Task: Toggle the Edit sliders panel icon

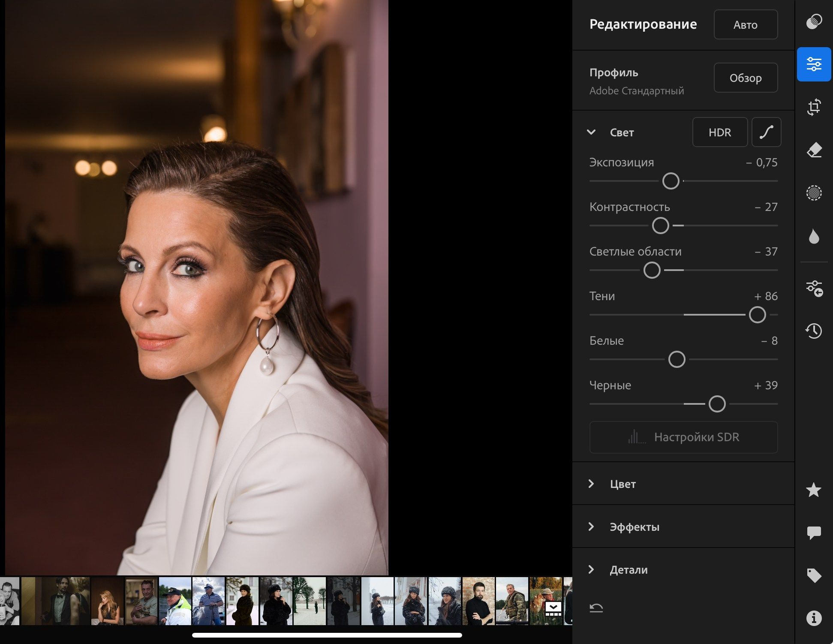Action: (814, 64)
